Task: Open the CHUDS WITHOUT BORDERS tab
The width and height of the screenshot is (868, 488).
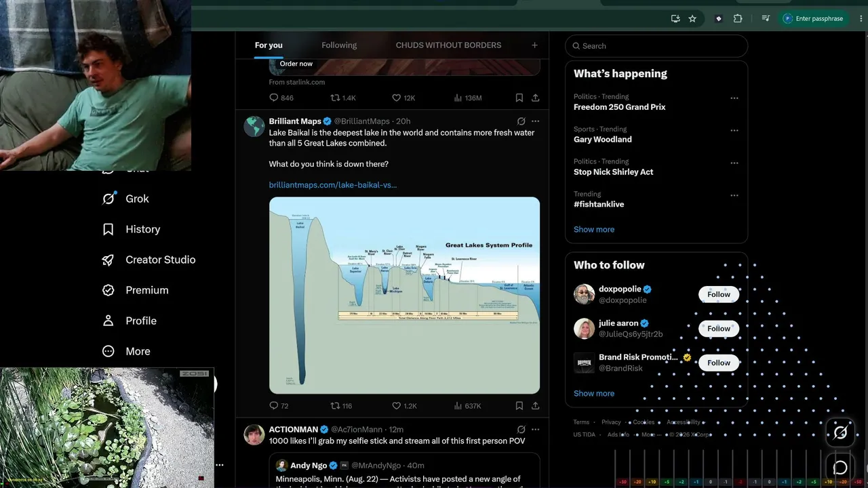Action: pos(448,45)
